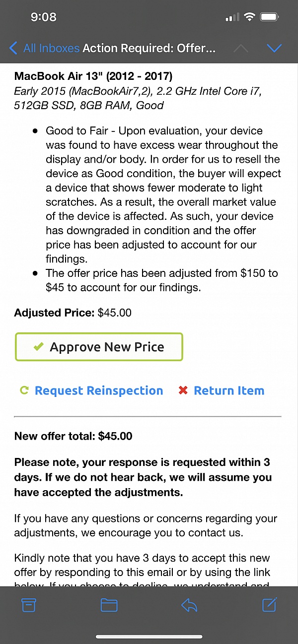Tap the home indicator bar

click(x=149, y=637)
